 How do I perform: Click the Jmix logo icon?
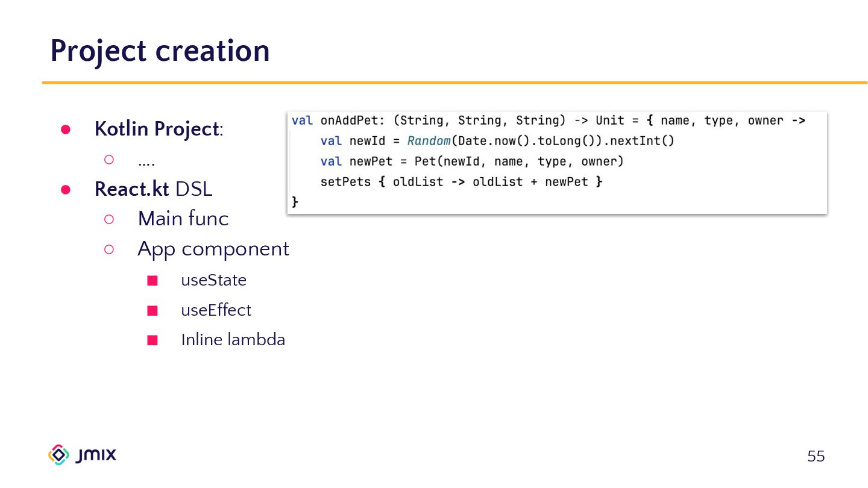click(58, 455)
